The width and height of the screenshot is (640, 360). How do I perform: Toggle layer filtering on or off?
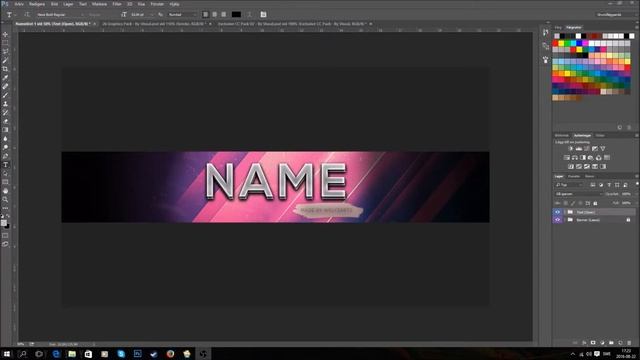[637, 184]
